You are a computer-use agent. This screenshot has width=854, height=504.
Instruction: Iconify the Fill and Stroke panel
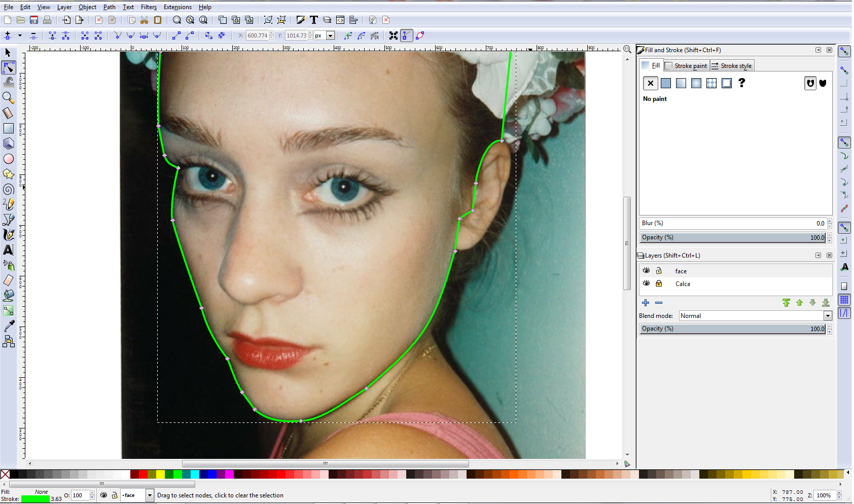(x=818, y=50)
